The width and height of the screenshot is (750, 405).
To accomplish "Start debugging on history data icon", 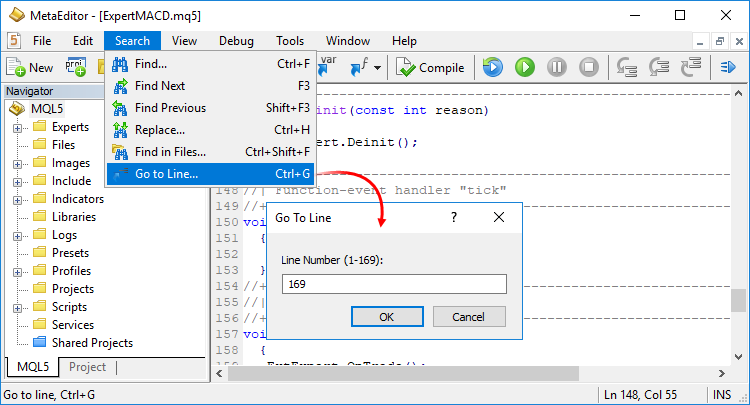I will (493, 67).
